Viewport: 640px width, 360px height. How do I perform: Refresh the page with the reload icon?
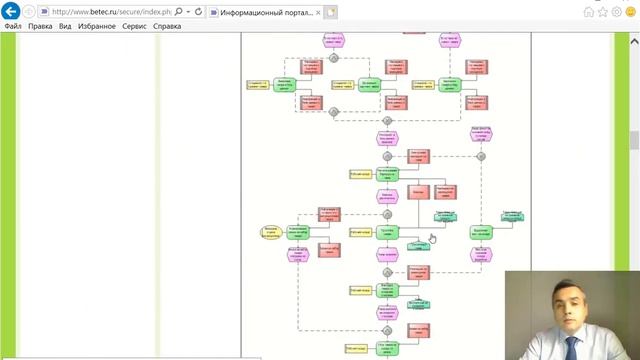coord(198,11)
